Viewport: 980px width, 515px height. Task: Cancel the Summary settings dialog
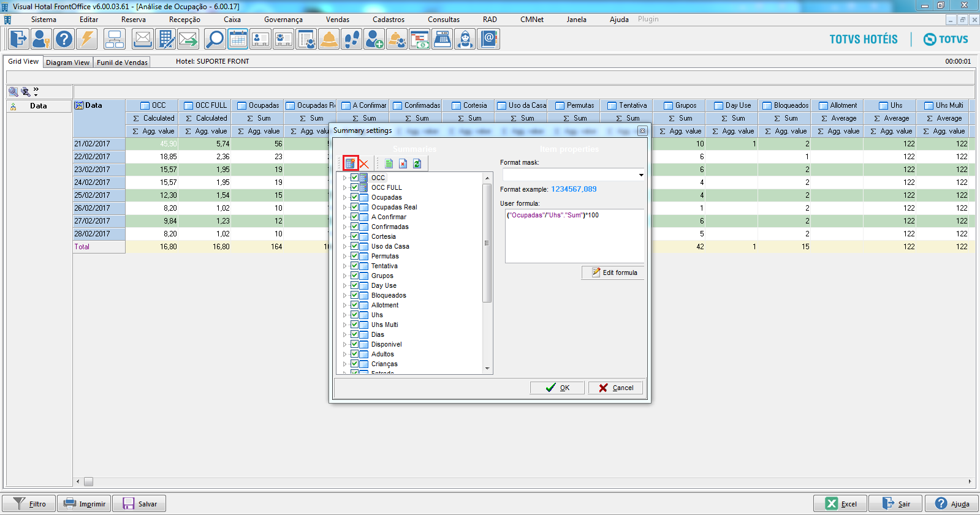tap(616, 388)
